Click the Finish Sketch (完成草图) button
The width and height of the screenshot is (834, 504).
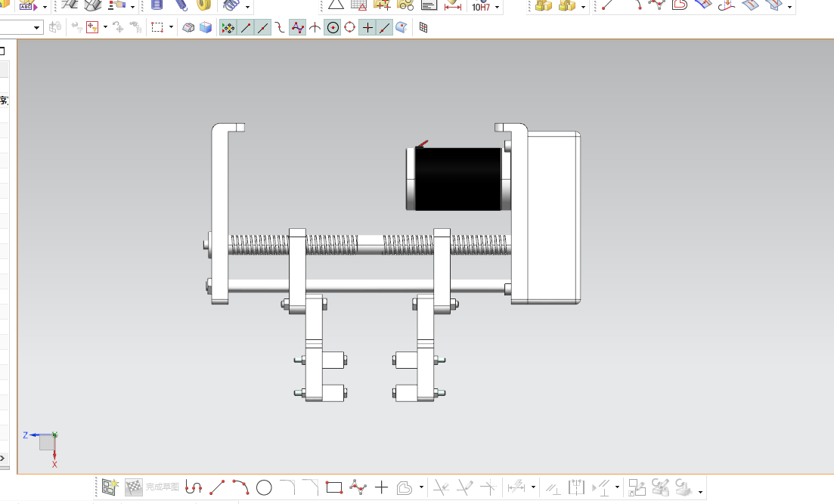152,487
